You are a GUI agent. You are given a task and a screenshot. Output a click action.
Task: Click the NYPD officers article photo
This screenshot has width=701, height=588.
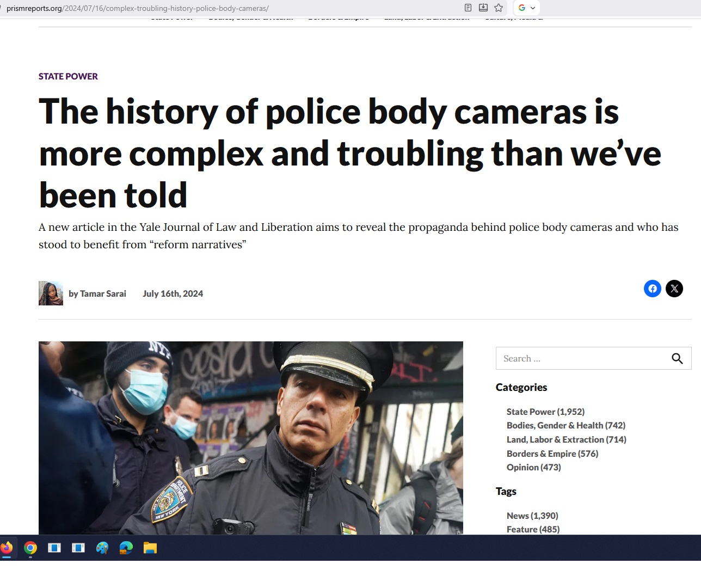point(251,438)
